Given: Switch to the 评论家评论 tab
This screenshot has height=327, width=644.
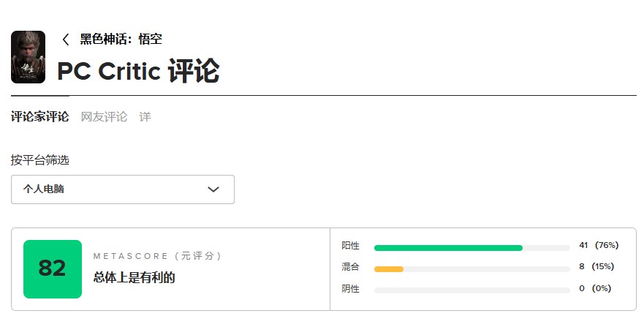Looking at the screenshot, I should (40, 116).
